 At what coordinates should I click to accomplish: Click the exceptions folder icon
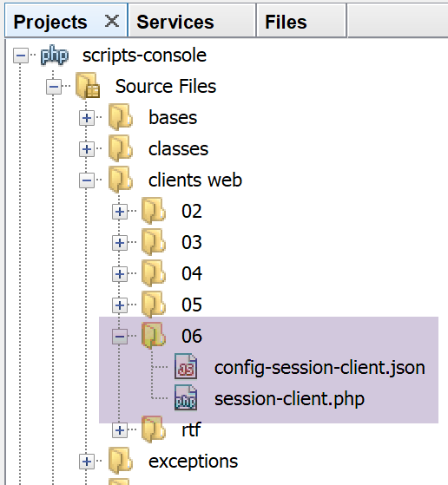pos(121,461)
